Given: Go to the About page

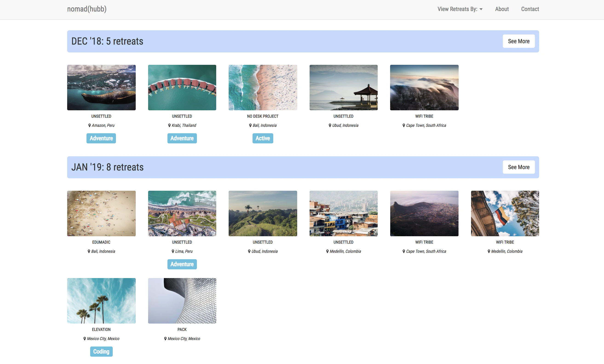Looking at the screenshot, I should tap(502, 9).
